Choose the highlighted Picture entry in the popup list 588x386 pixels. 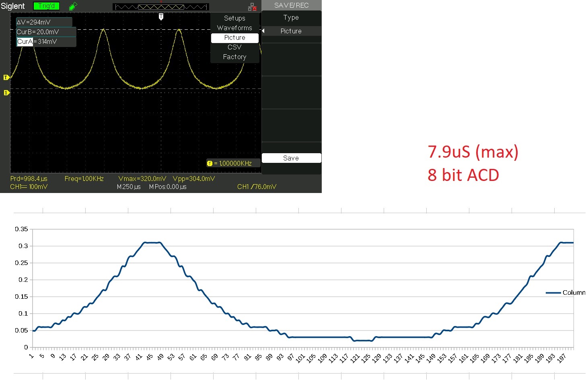(x=234, y=37)
